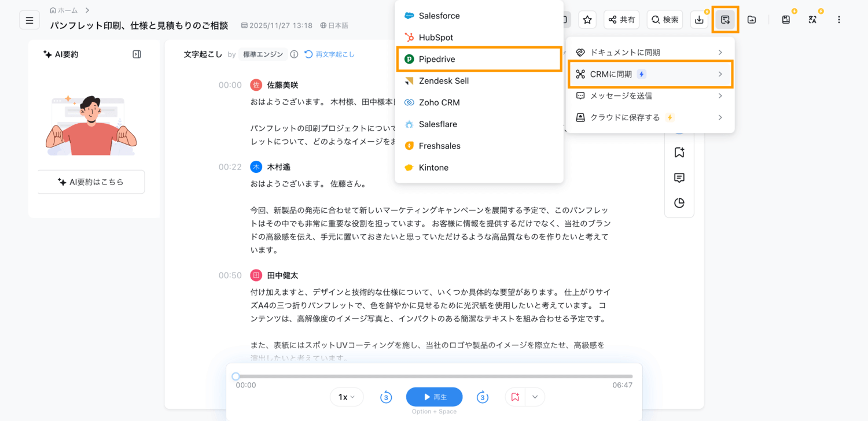This screenshot has width=868, height=421.
Task: Click the save-template icon with badge
Action: [786, 20]
